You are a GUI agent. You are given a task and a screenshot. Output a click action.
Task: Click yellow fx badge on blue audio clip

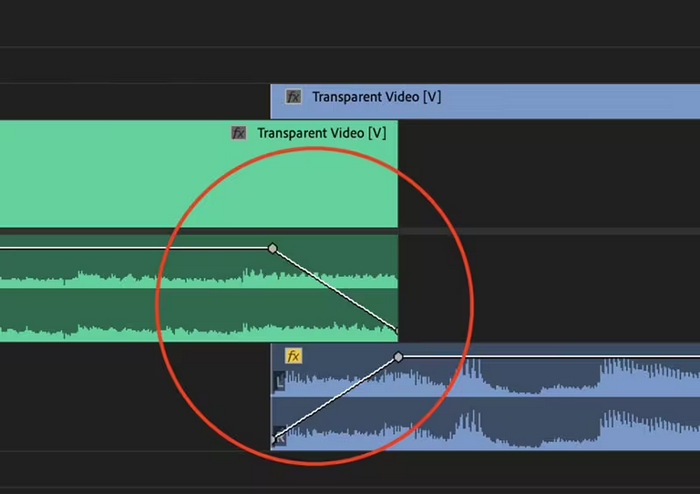(293, 356)
